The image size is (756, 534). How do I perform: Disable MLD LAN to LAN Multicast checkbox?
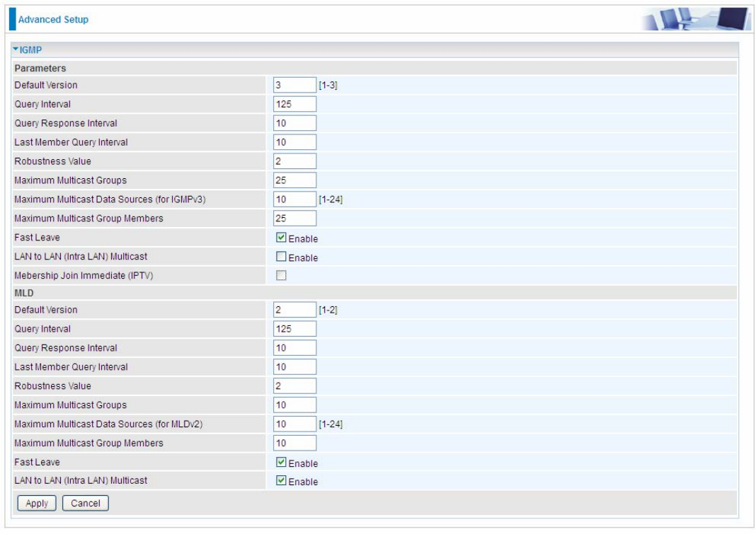click(x=281, y=480)
